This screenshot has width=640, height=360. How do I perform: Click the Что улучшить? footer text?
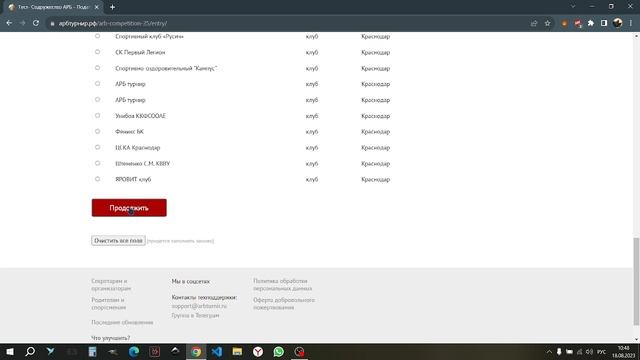pos(111,338)
